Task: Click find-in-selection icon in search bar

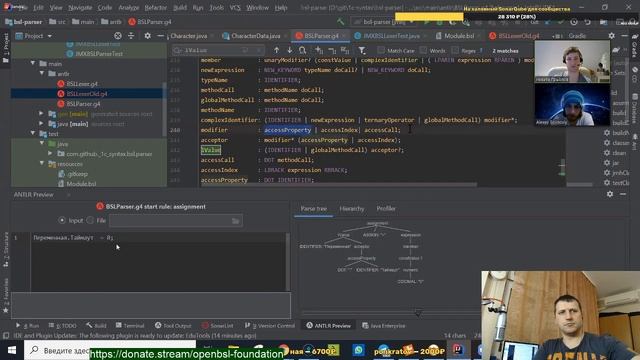Action: (x=302, y=50)
